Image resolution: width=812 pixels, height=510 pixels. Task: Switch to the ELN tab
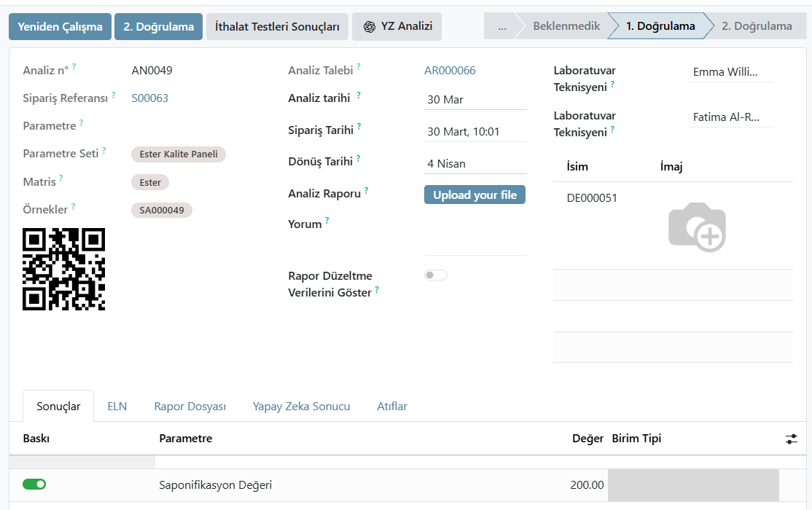[x=117, y=407]
